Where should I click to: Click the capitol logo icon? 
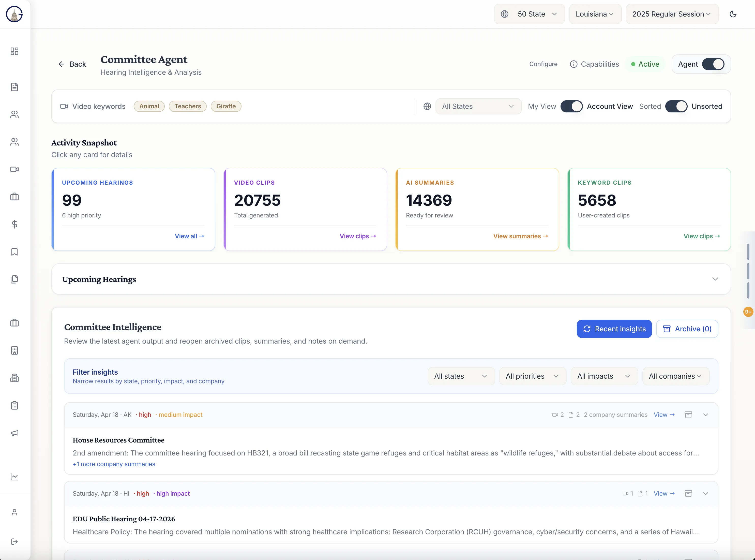click(x=14, y=14)
